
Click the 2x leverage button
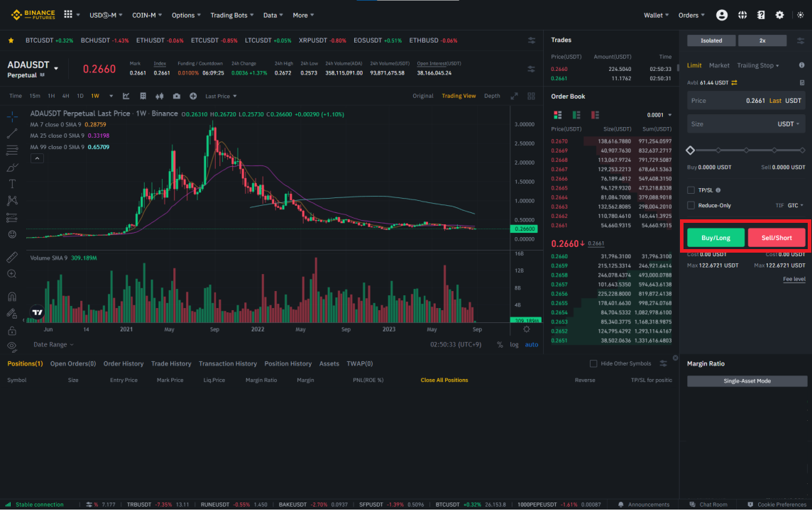762,40
